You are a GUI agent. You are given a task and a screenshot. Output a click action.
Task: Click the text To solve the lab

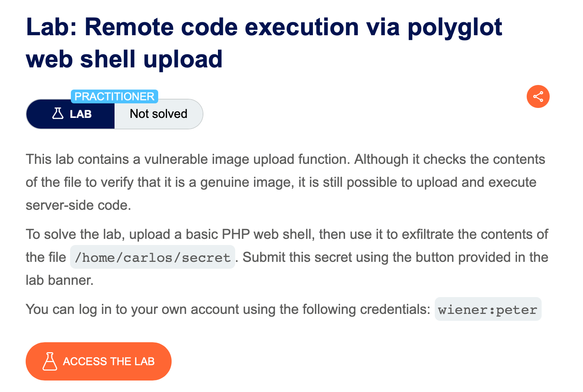(75, 234)
